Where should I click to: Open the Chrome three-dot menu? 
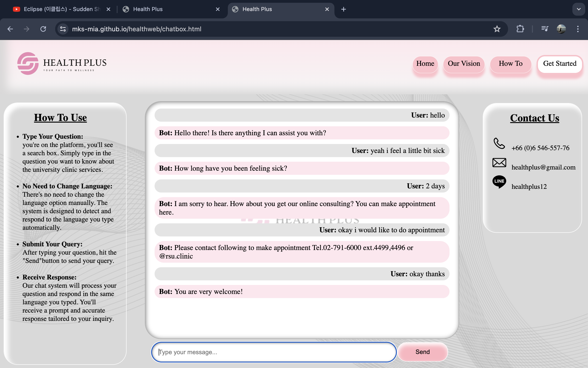(x=578, y=29)
